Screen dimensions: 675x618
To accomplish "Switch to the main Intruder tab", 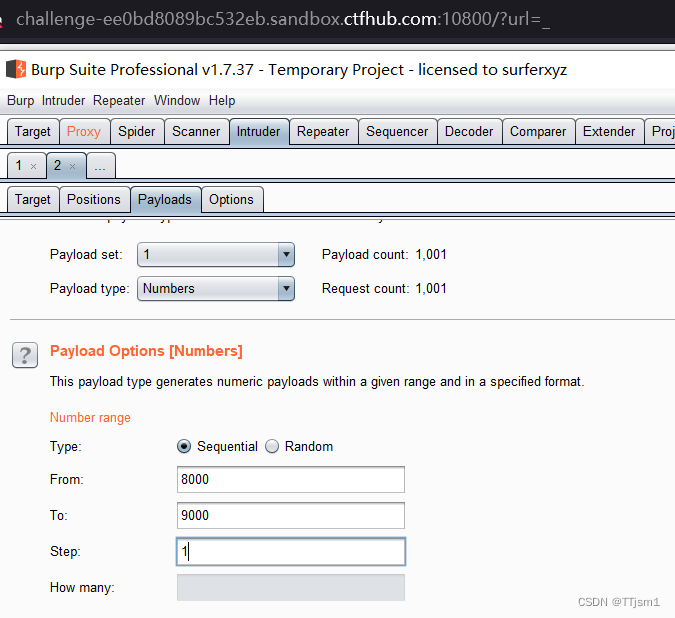I will tap(259, 131).
